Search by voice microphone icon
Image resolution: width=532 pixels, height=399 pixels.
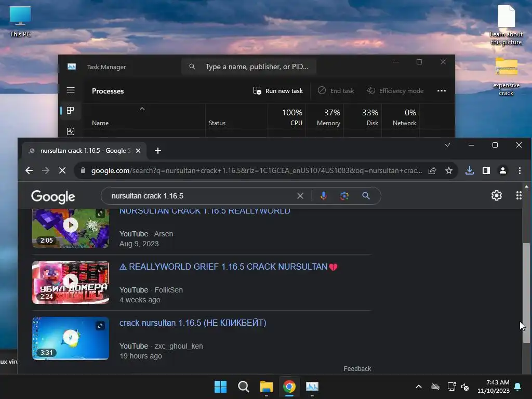323,196
